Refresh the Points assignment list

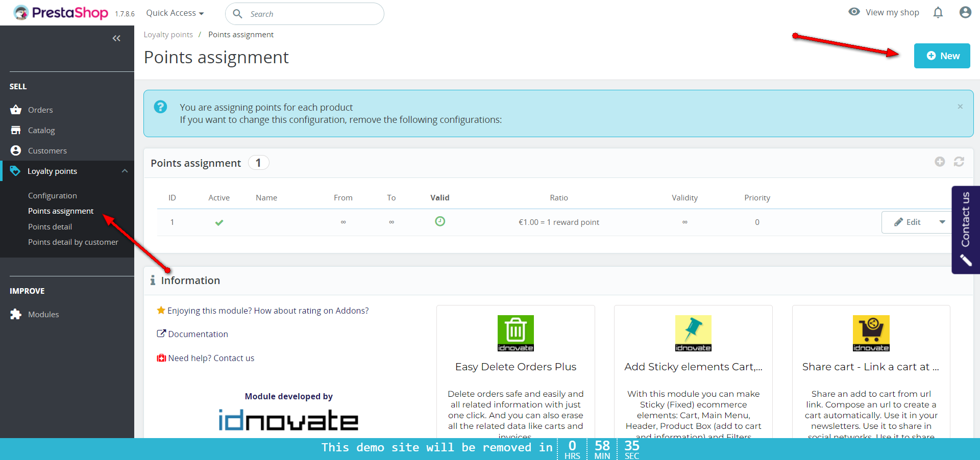tap(959, 162)
